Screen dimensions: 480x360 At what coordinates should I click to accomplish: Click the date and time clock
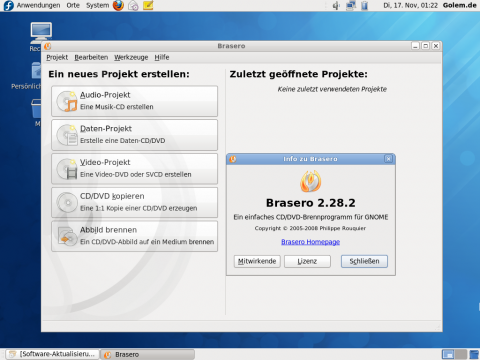[x=410, y=5]
